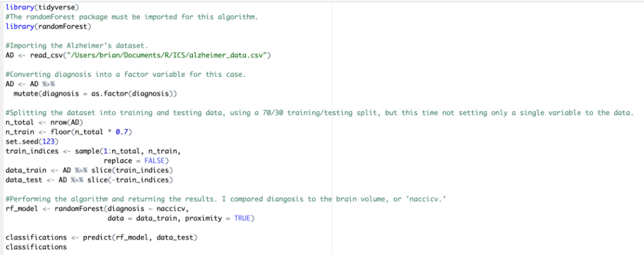Click the set.seed(123) line
Viewport: 644px width, 255px height.
[33, 142]
